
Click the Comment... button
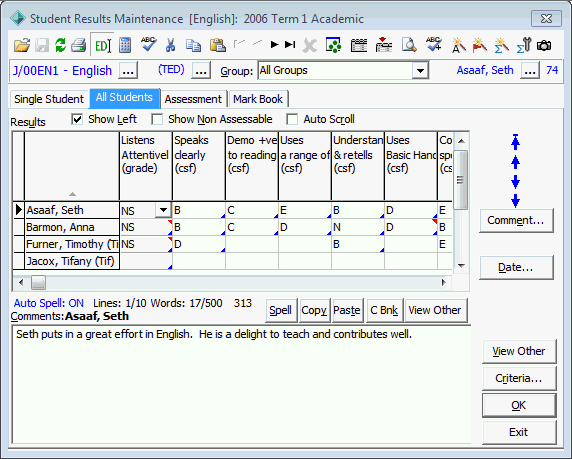coord(516,220)
